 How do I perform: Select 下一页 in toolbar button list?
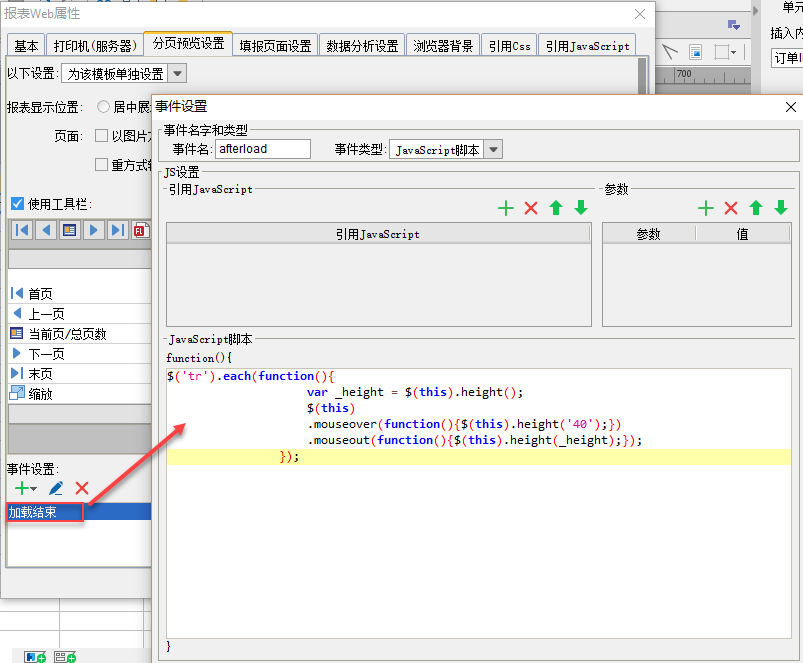point(80,354)
